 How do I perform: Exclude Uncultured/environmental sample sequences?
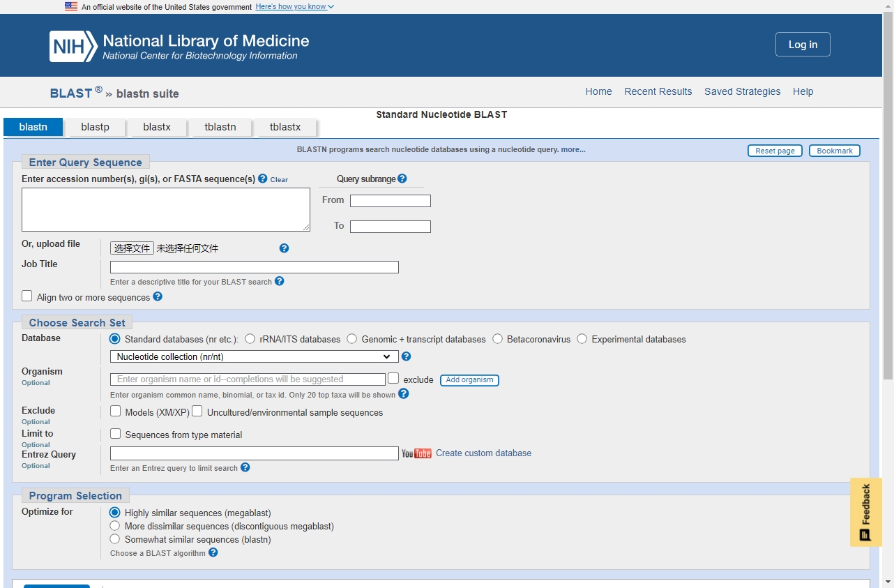(197, 411)
